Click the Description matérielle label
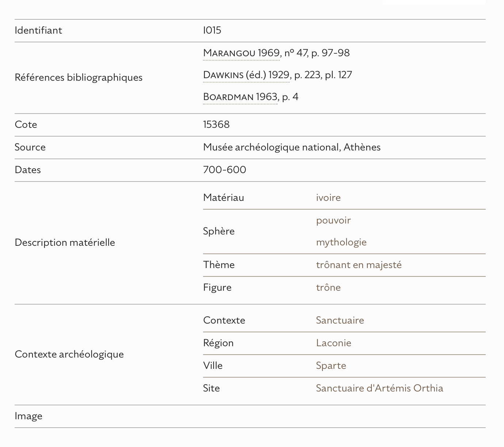 point(65,242)
